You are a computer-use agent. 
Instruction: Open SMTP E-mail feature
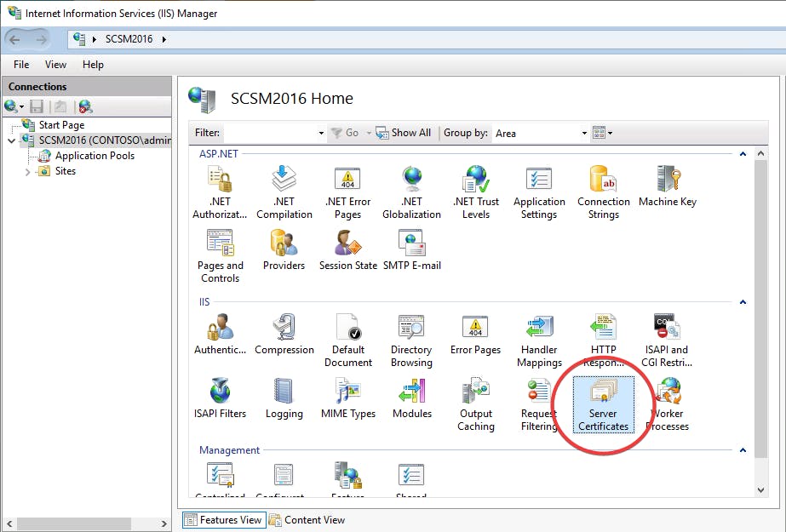(412, 250)
